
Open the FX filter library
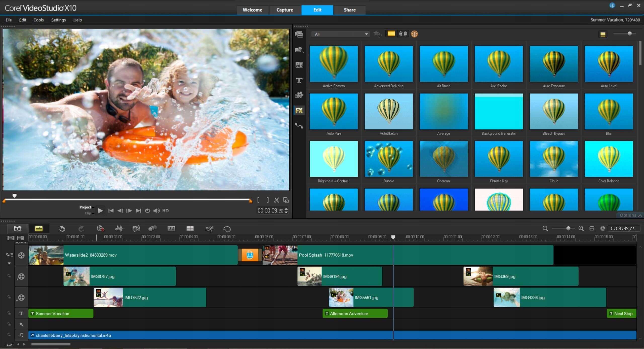tap(299, 110)
